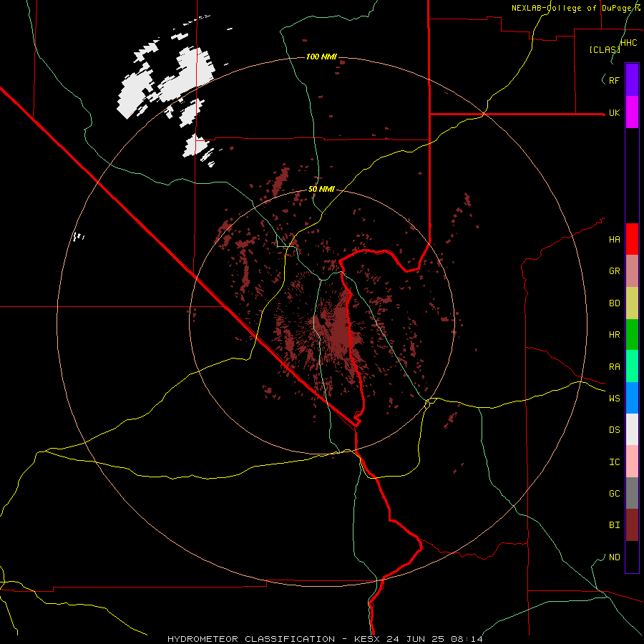The height and width of the screenshot is (644, 644).
Task: Click the blue WS legend color swatch
Action: pos(632,398)
